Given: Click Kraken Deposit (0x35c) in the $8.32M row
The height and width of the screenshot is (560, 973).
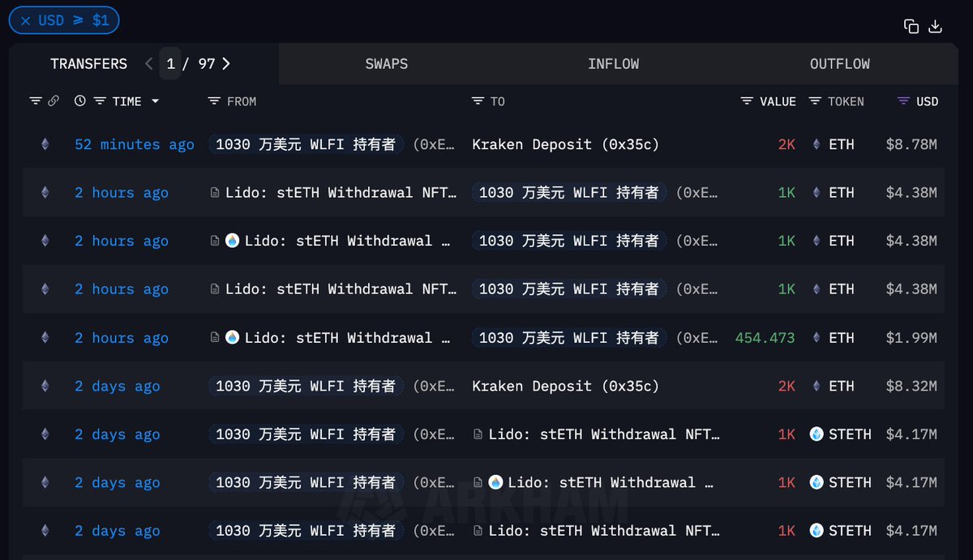Looking at the screenshot, I should pos(566,387).
